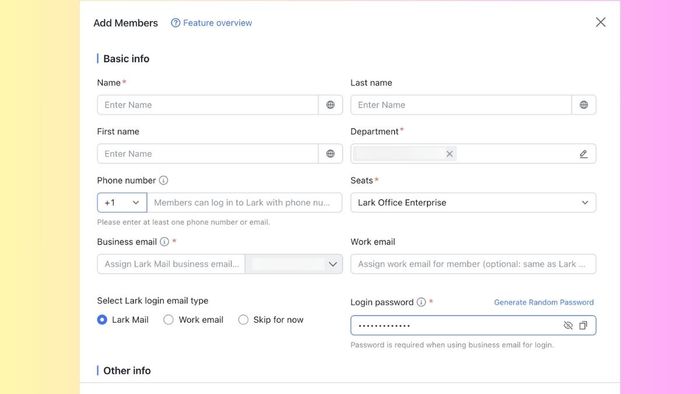Open the +1 country code dropdown
This screenshot has height=394, width=700.
click(x=122, y=203)
